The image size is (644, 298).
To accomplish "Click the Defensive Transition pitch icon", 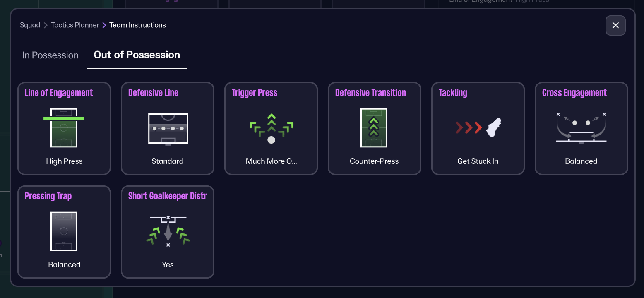I will (x=374, y=127).
